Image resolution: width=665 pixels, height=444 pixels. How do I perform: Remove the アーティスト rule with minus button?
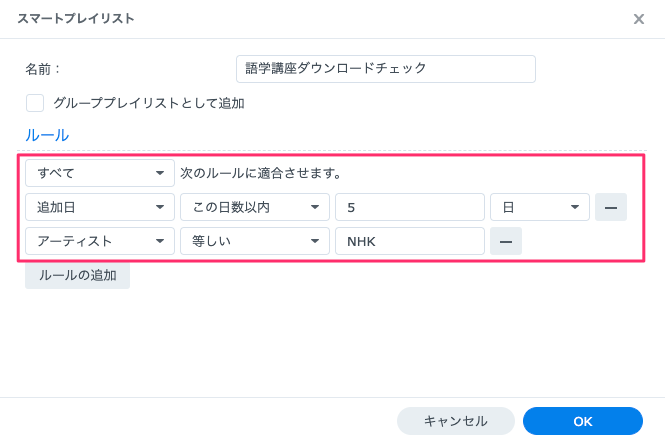pos(506,241)
